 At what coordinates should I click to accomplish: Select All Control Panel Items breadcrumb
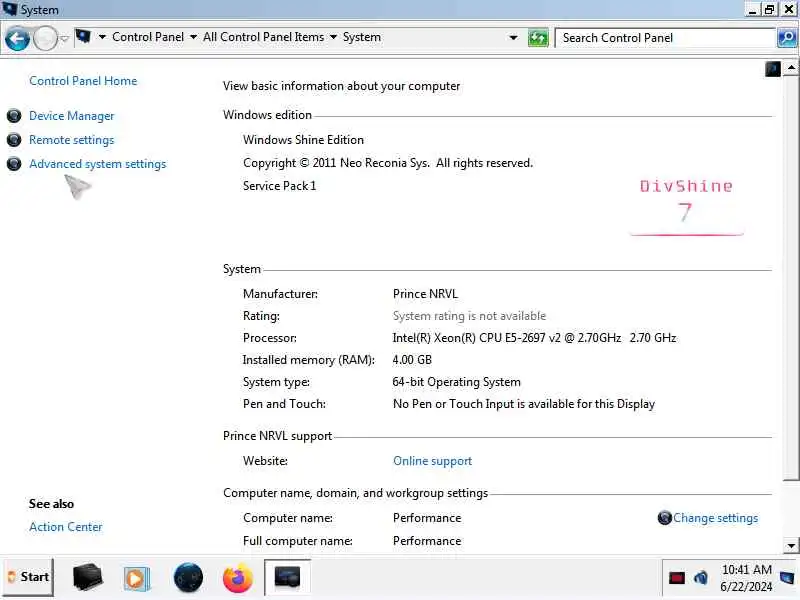pyautogui.click(x=263, y=37)
